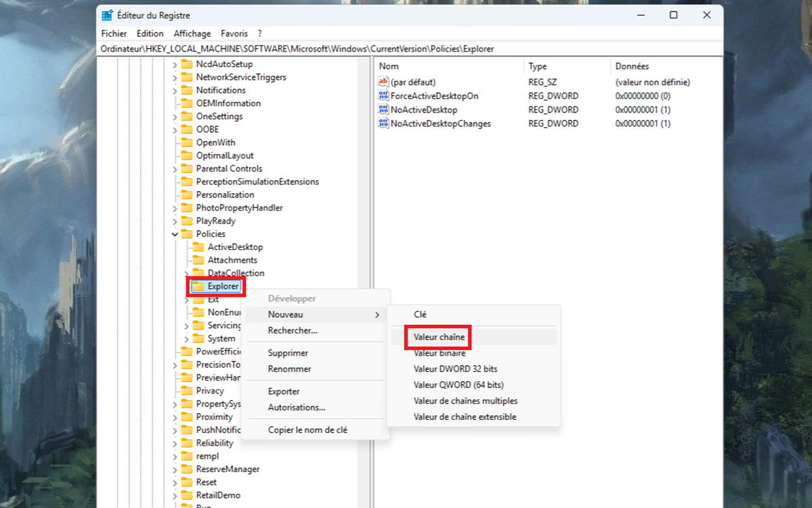This screenshot has width=812, height=508.
Task: Click the 0x00000000 (0) data value
Action: point(643,96)
